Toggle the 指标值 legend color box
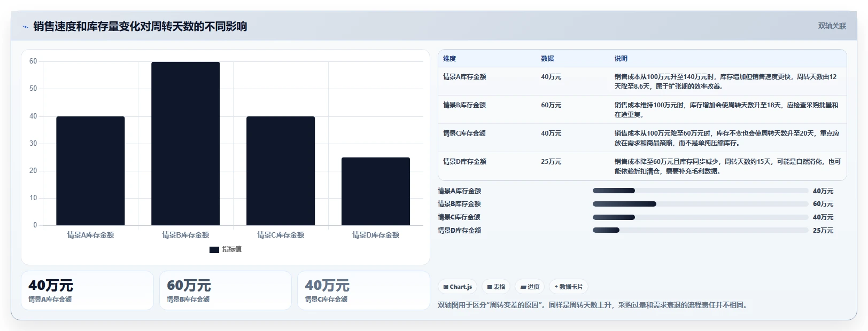The width and height of the screenshot is (868, 331). point(214,249)
